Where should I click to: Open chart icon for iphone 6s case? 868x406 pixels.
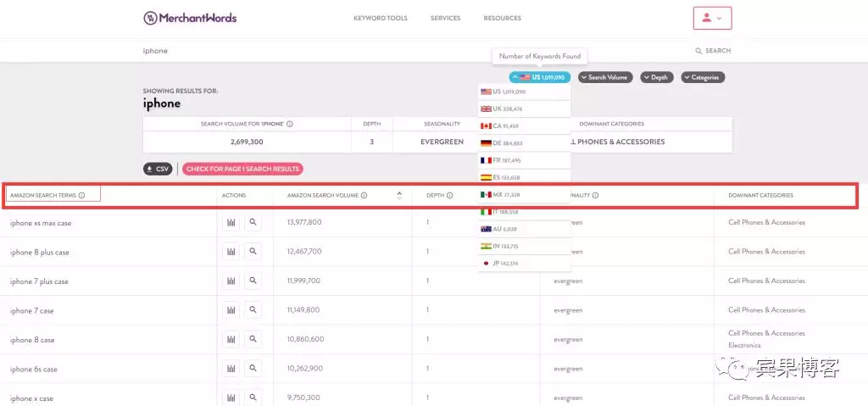[231, 369]
